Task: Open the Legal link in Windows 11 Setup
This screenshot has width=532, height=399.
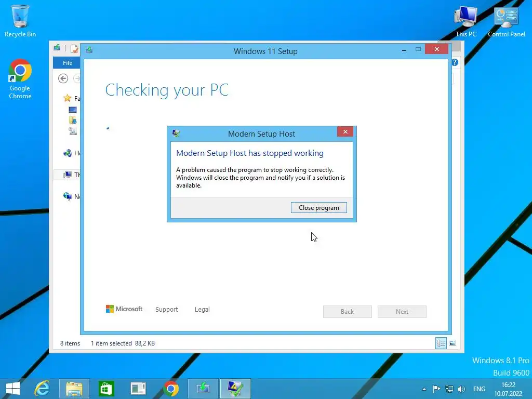Action: coord(202,310)
